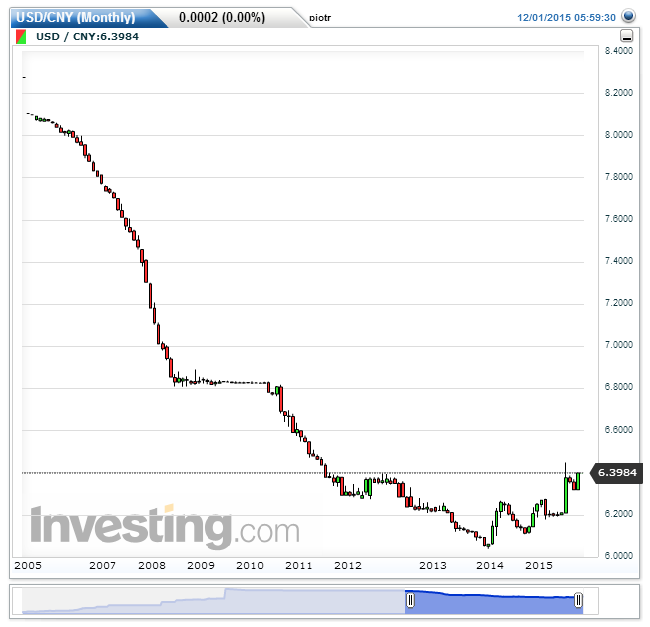Grab the left range slider handle
This screenshot has width=650, height=627.
coord(410,600)
